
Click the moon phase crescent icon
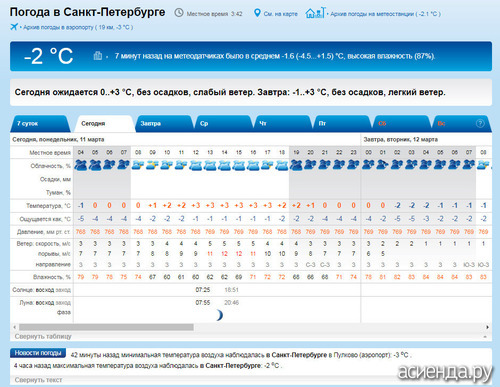[219, 315]
